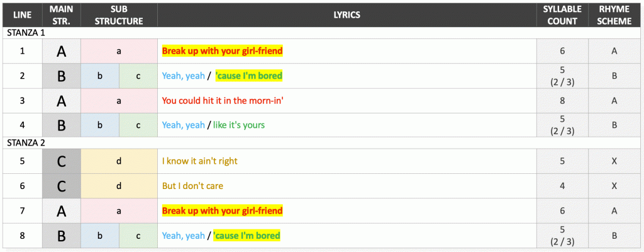Click the line number 8 cell
This screenshot has width=644, height=252.
click(x=22, y=236)
